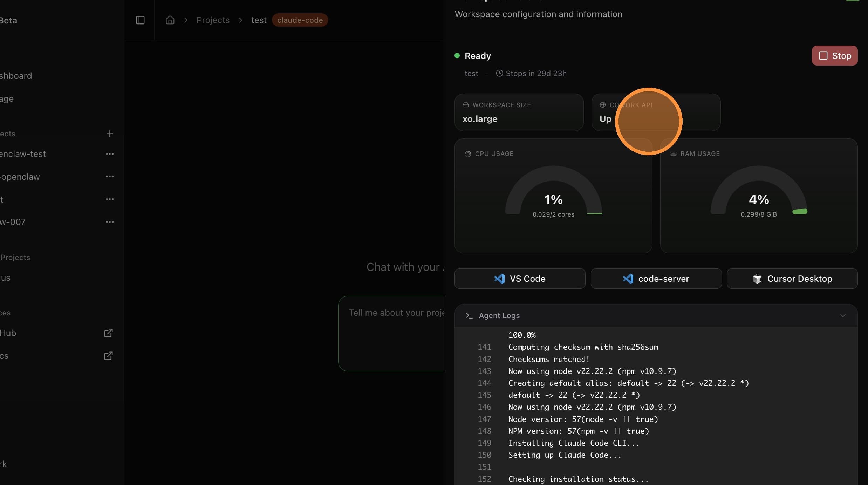Stop the workspace
Image resolution: width=868 pixels, height=485 pixels.
[x=835, y=55]
